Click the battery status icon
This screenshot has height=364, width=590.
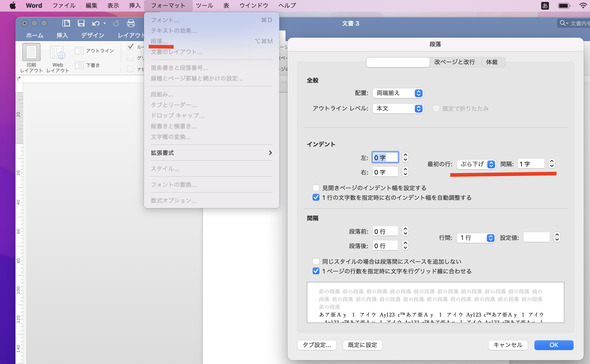pos(564,6)
